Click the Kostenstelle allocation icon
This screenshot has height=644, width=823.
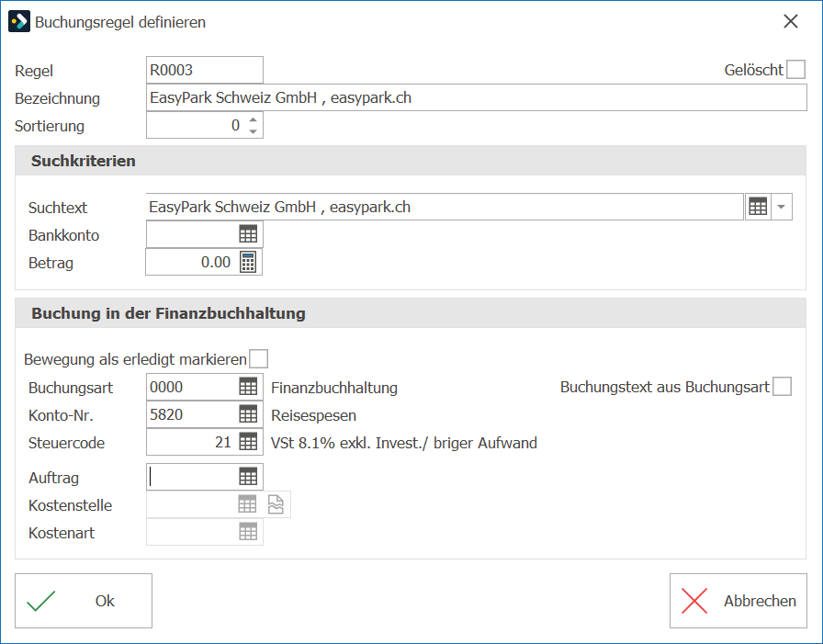click(x=276, y=504)
